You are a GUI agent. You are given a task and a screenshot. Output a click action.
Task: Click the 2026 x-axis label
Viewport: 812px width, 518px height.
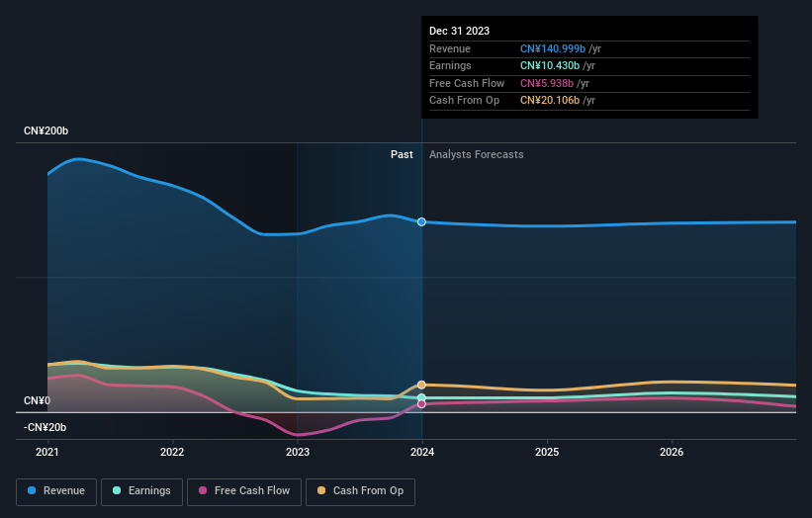[x=672, y=453]
